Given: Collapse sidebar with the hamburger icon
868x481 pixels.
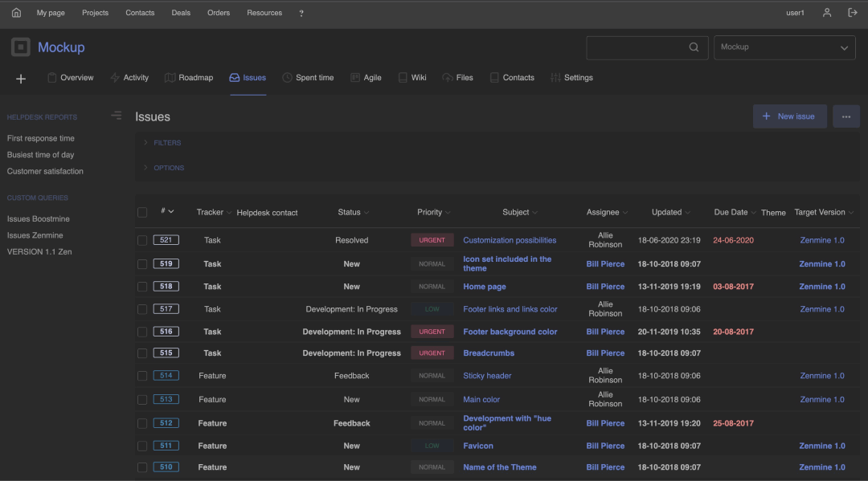Looking at the screenshot, I should [x=117, y=116].
